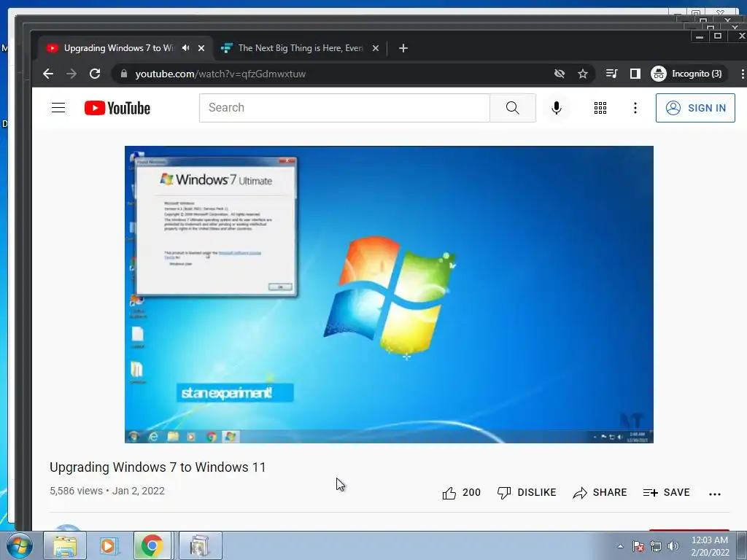Click the video title text
The image size is (747, 560).
[x=158, y=467]
